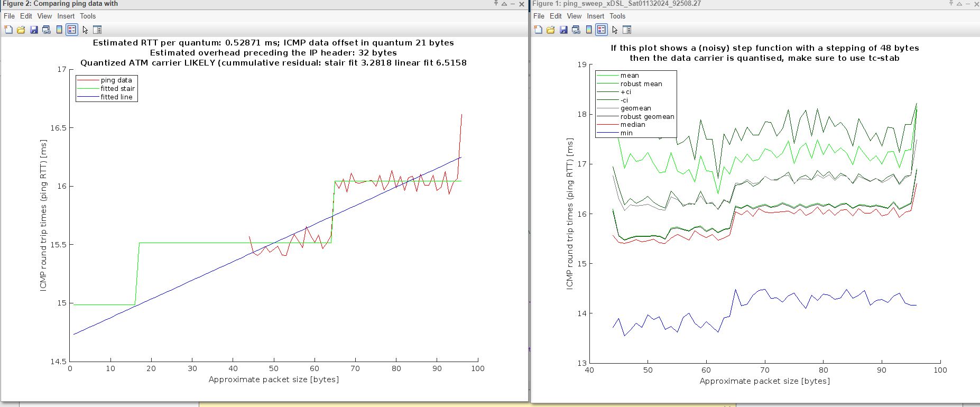Open Property Inspector in Figure 2 toolbar
The image size is (980, 407).
point(97,30)
